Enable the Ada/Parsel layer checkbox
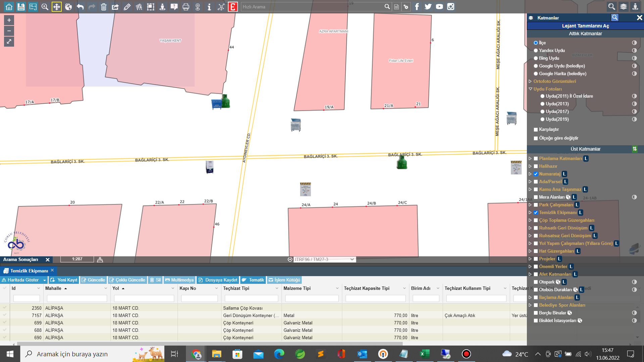The image size is (644, 362). click(536, 182)
